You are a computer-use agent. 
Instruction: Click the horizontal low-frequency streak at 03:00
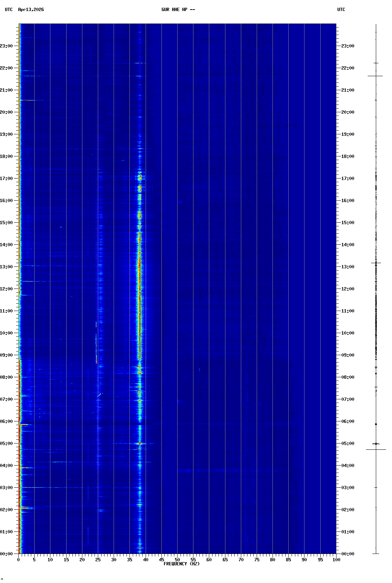coord(33,487)
